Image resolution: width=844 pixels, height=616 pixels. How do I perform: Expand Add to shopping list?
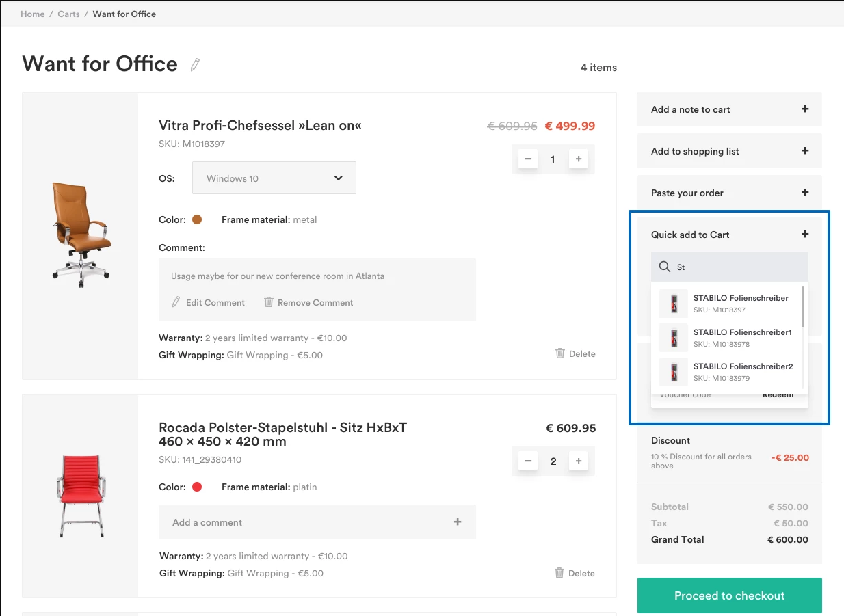730,151
